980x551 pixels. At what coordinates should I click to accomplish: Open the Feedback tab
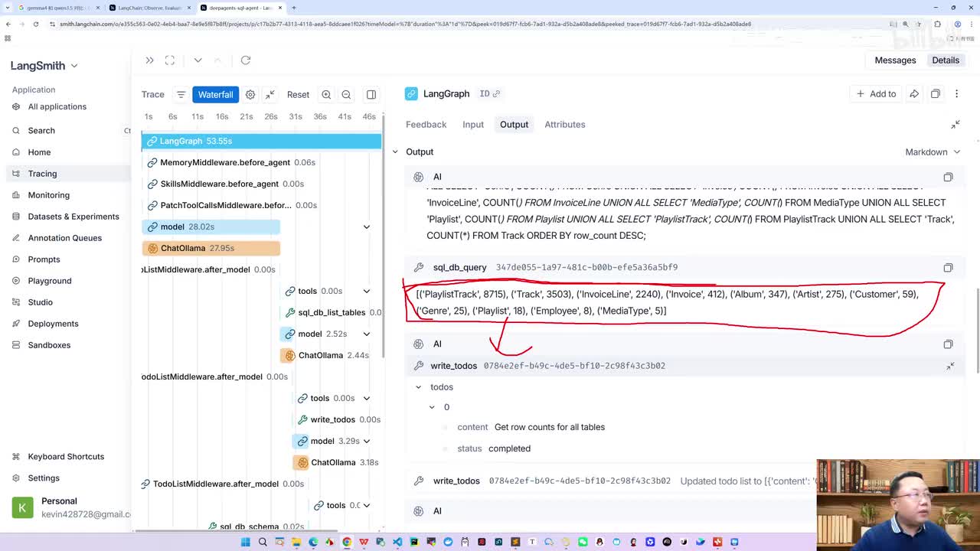pos(426,125)
